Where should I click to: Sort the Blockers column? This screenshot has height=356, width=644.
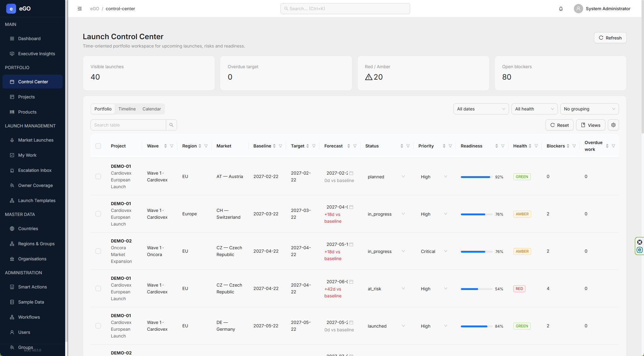(568, 146)
